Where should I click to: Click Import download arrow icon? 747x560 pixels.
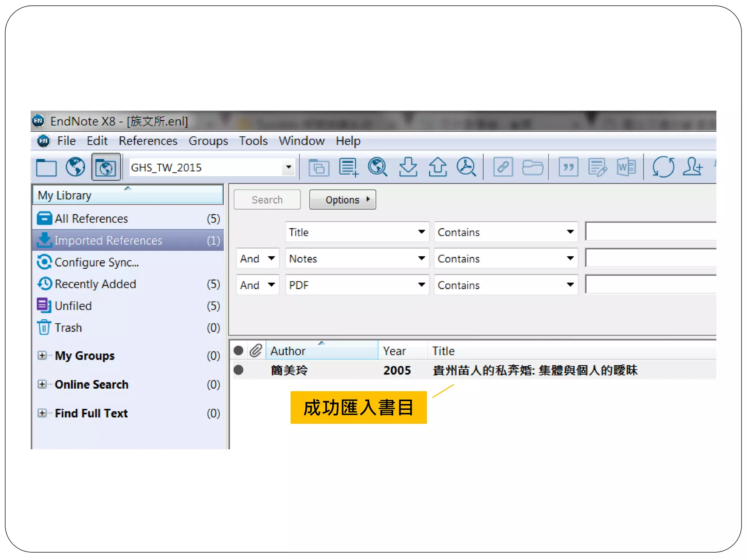click(x=408, y=167)
